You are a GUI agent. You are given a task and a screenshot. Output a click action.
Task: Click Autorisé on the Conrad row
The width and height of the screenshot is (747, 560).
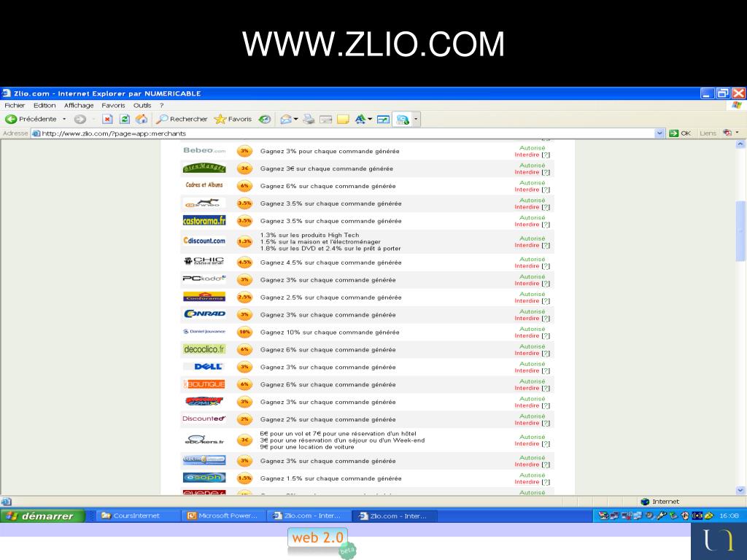532,311
